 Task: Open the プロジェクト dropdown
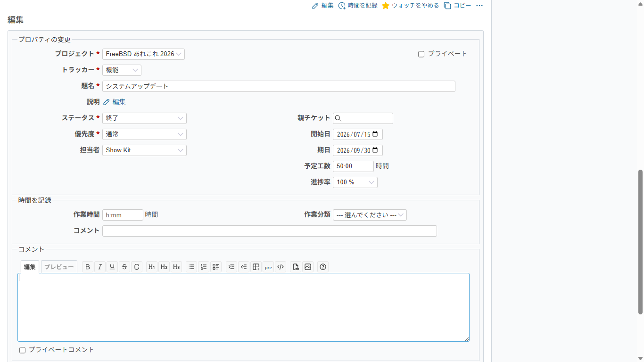point(143,54)
